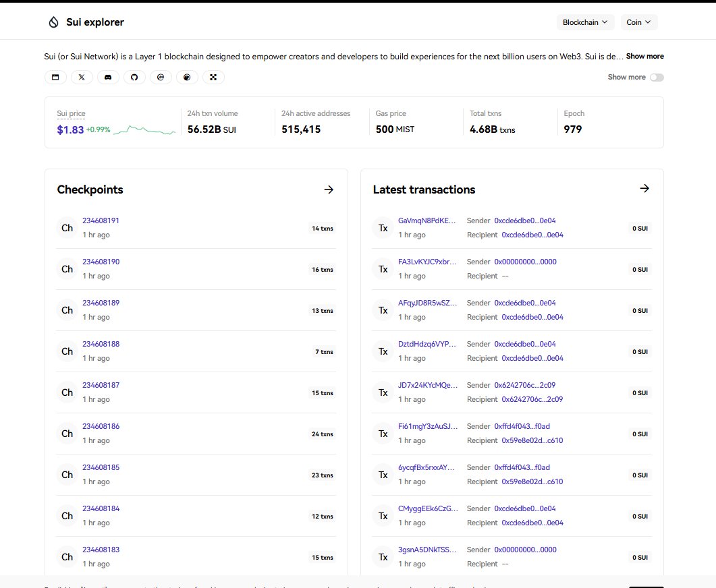Open sender 0x6242706c...2c09 address

coord(524,385)
